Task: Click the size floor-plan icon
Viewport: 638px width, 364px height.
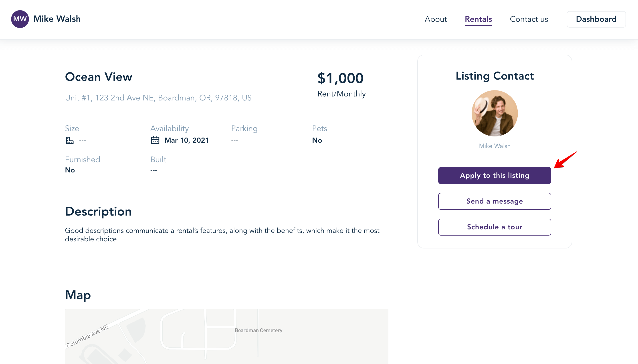Action: tap(70, 140)
